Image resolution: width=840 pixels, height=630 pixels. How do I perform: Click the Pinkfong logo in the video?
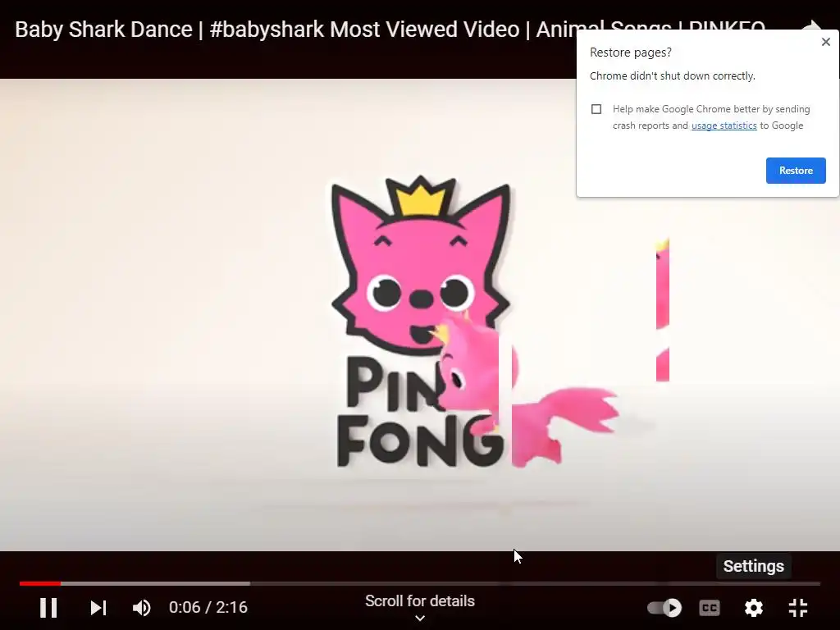pyautogui.click(x=421, y=322)
